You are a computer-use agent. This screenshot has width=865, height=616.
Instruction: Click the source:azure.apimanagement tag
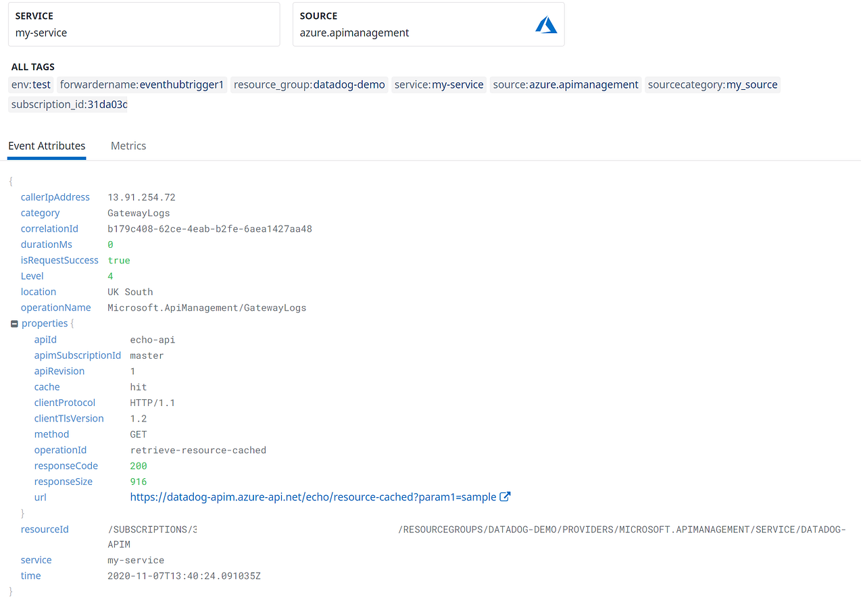coord(565,84)
